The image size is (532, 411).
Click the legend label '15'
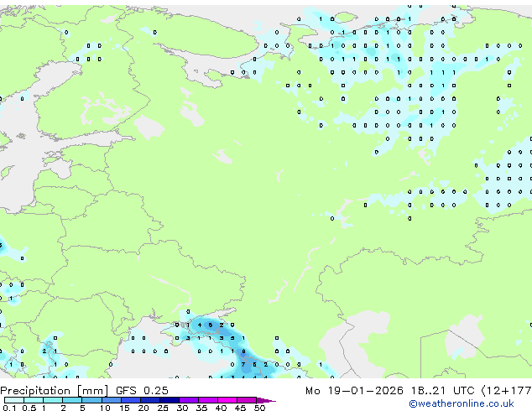[x=124, y=408]
